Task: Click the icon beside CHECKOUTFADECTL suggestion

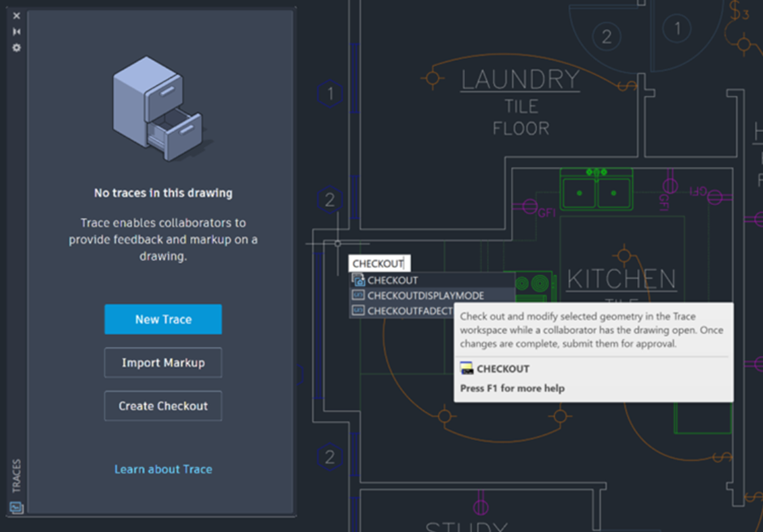Action: click(358, 311)
